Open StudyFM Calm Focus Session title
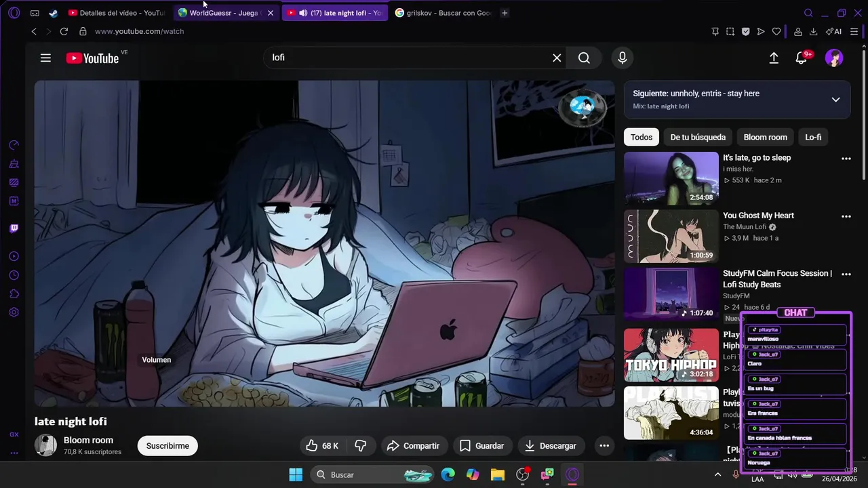868x488 pixels. [777, 279]
